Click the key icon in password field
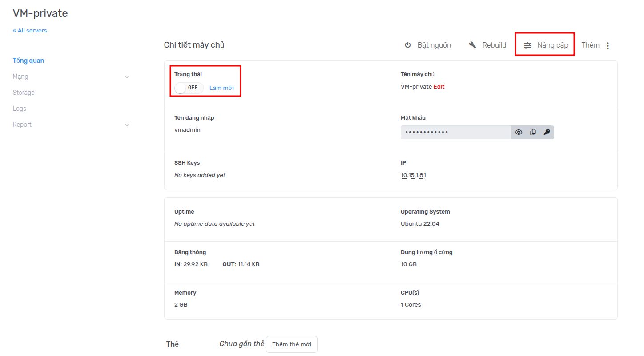 point(547,132)
